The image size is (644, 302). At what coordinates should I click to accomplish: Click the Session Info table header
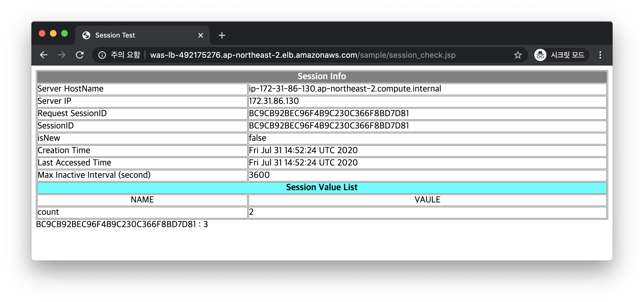coord(322,76)
